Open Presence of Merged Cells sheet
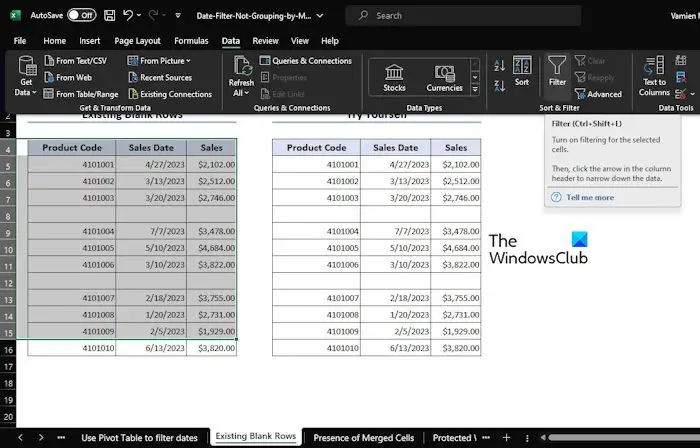 (363, 438)
